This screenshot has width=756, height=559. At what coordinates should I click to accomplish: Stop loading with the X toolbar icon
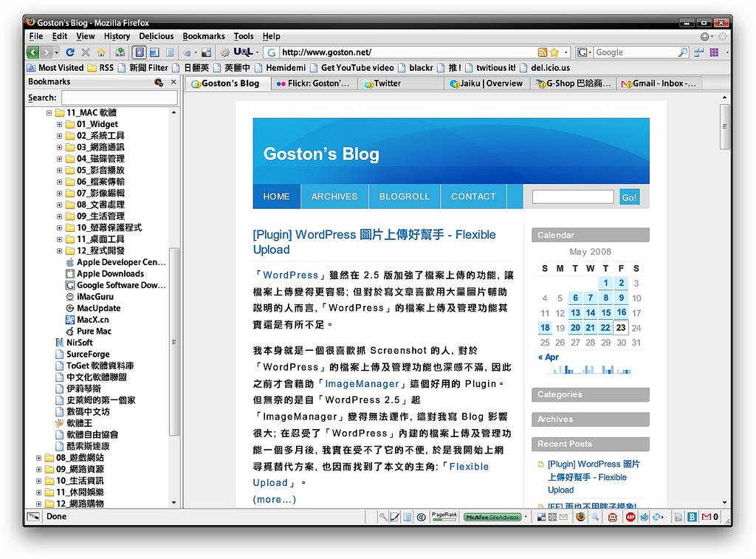pos(86,52)
